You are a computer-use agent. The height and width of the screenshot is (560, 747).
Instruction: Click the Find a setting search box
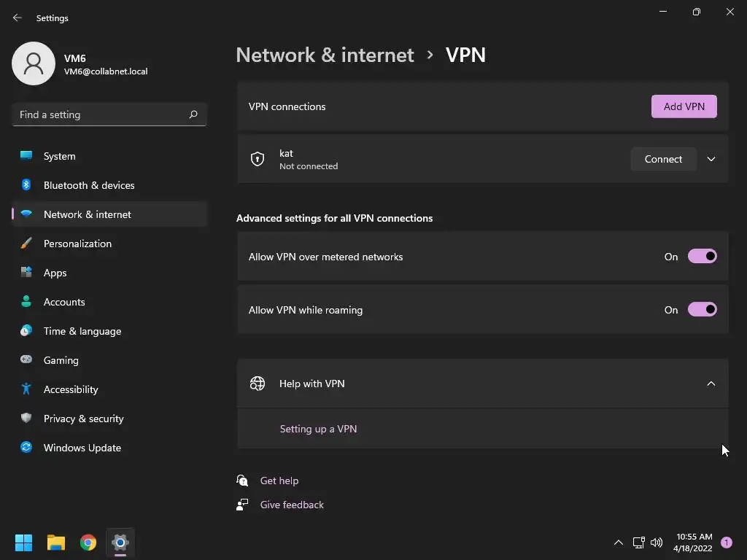tap(101, 114)
